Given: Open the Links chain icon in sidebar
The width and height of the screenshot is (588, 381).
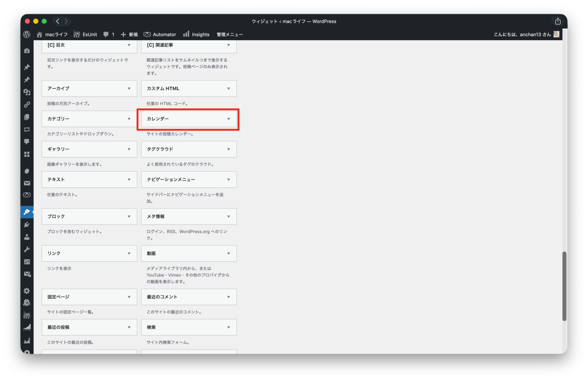Looking at the screenshot, I should pos(27,105).
